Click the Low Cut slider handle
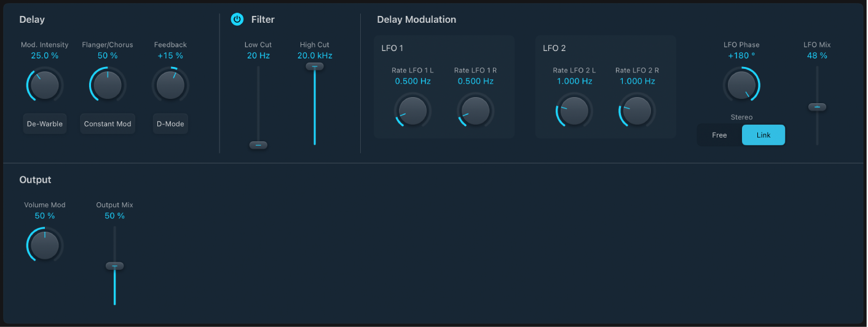Screen dimensions: 868x327 [258, 145]
